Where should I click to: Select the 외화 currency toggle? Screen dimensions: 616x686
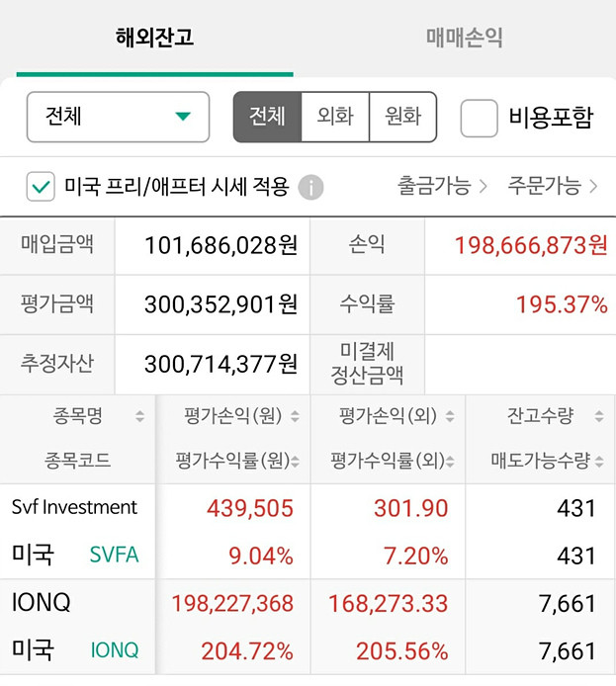pos(335,117)
